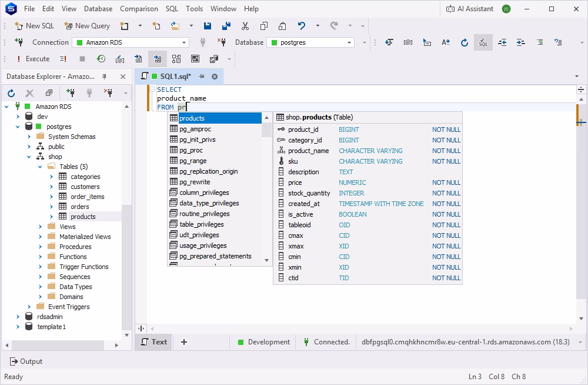Click the Save All icon

coord(226,26)
